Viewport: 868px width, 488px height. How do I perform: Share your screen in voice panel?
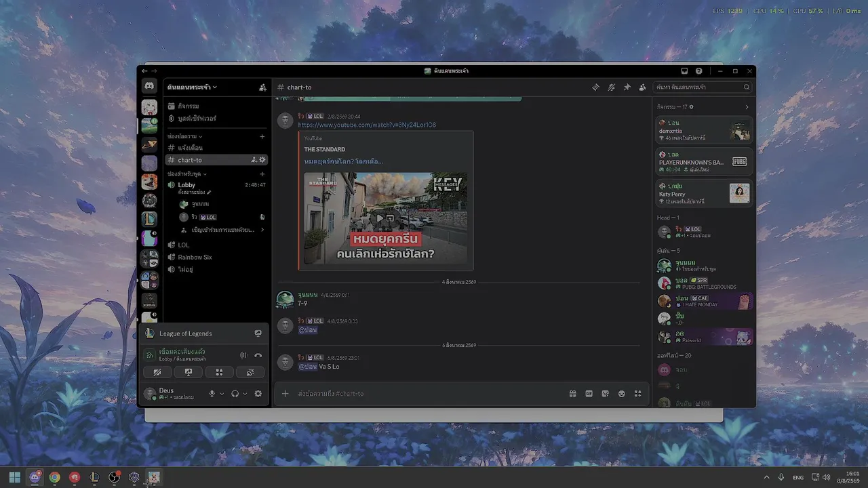[189, 372]
